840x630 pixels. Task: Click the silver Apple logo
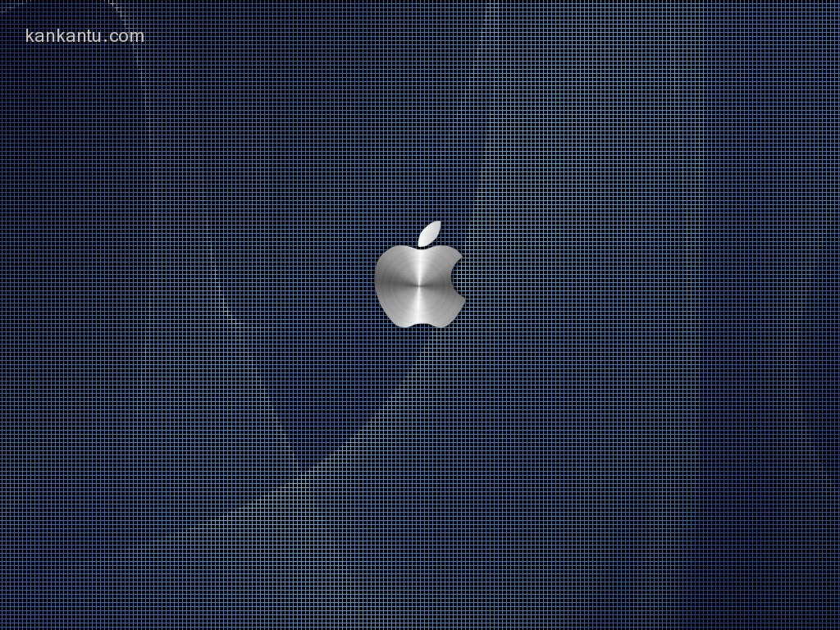(x=419, y=274)
